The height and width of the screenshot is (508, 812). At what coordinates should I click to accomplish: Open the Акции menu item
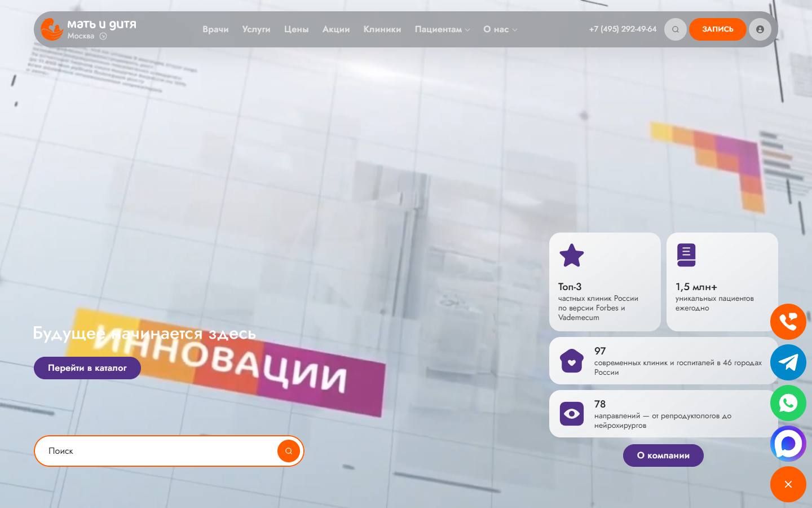[x=336, y=29]
